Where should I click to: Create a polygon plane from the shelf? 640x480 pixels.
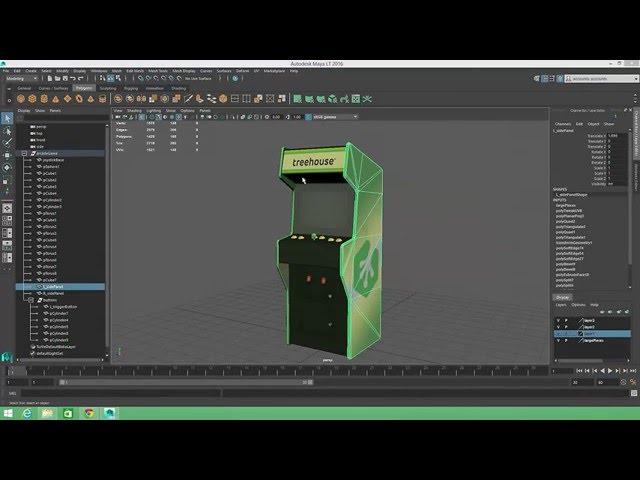[67, 99]
